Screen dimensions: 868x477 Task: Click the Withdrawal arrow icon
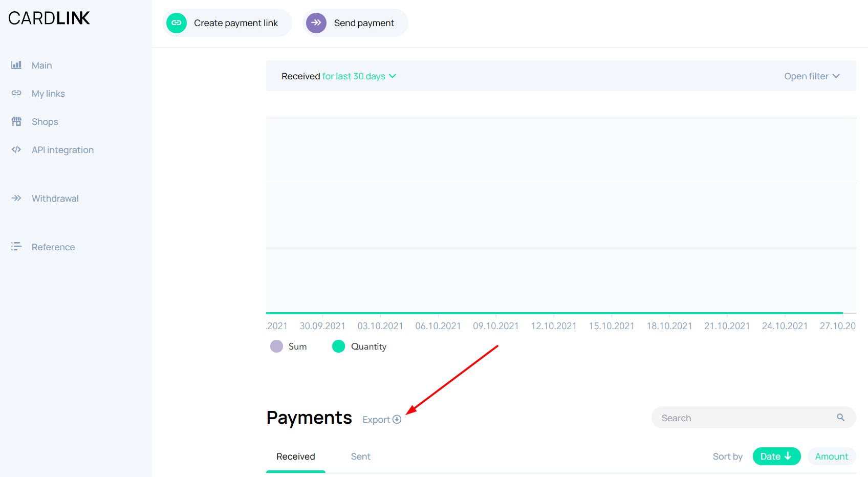[x=16, y=198]
